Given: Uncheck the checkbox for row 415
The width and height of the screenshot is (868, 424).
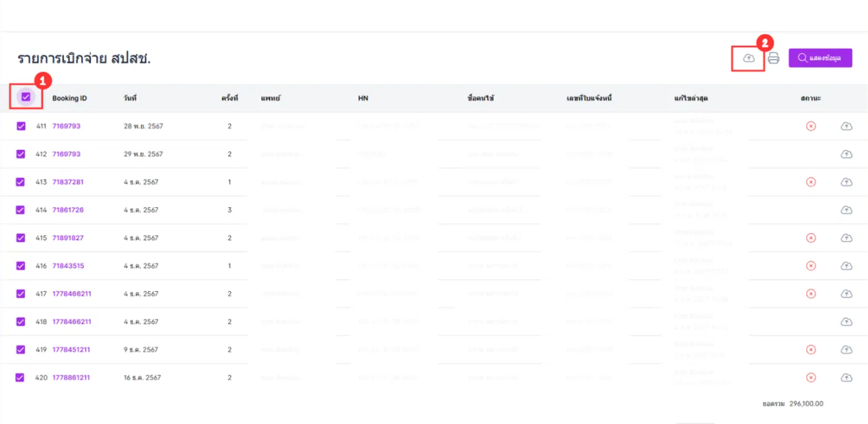Looking at the screenshot, I should point(21,238).
